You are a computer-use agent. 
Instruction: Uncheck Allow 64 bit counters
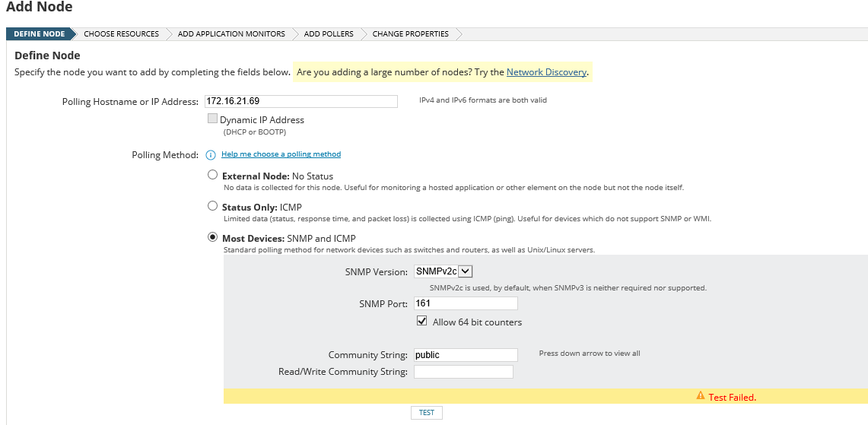coord(421,320)
